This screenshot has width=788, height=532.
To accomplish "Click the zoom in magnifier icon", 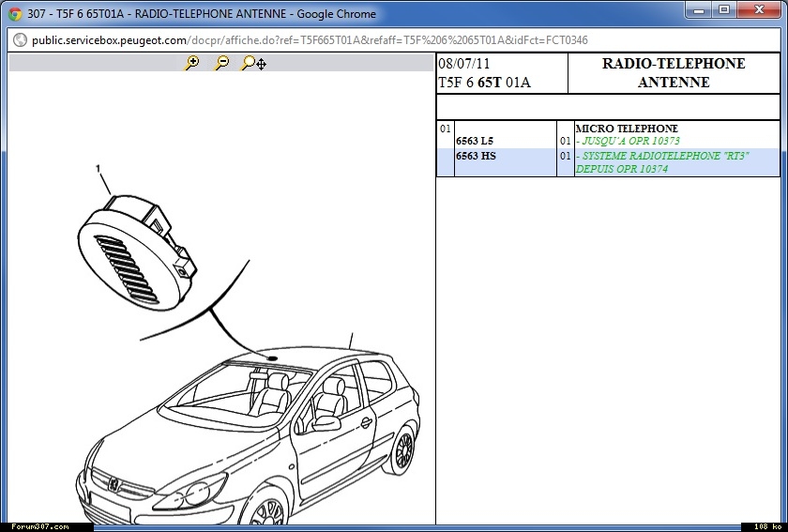I will tap(191, 63).
